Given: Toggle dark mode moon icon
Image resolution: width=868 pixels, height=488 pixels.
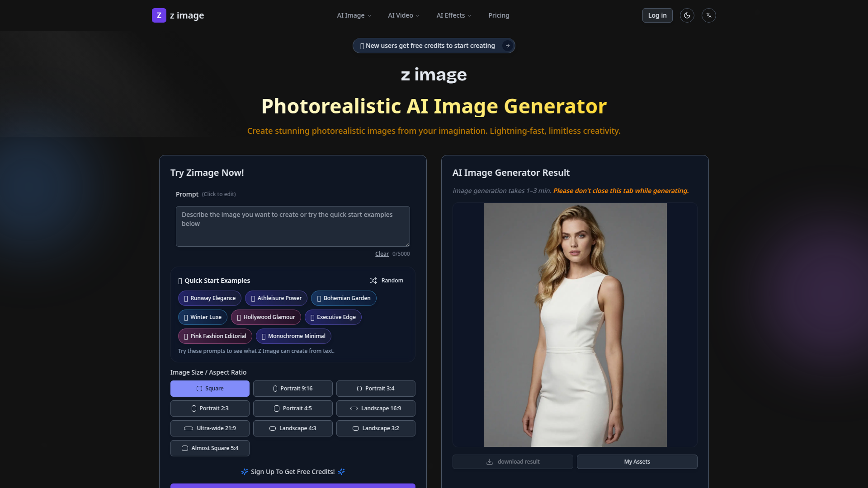Looking at the screenshot, I should pyautogui.click(x=687, y=15).
